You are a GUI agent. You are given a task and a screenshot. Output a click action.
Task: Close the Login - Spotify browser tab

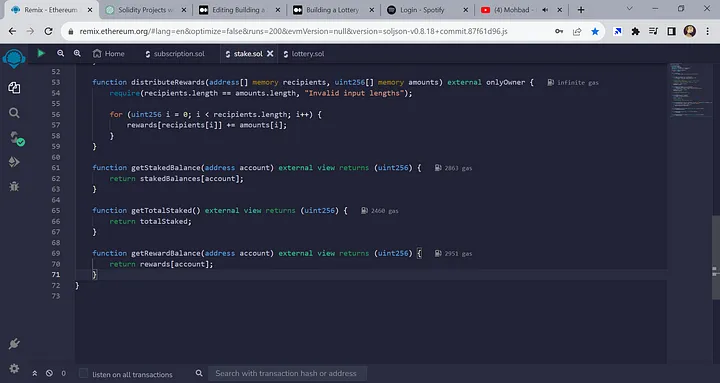(x=466, y=10)
